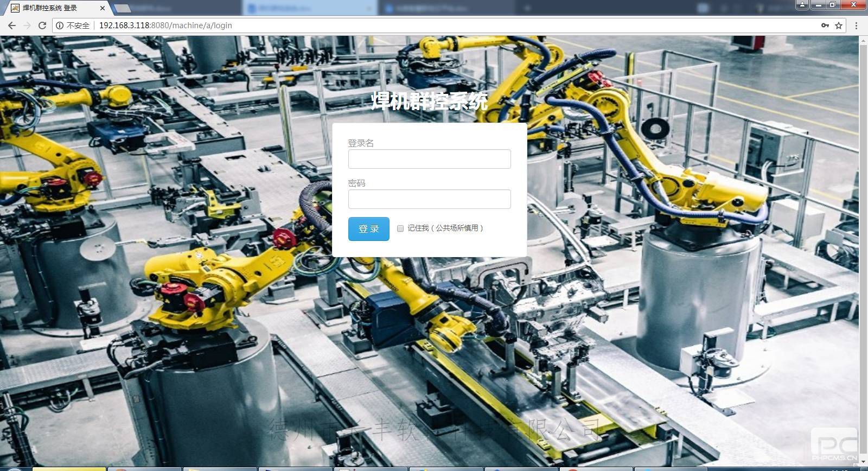Maximize or restore the browser window
The width and height of the screenshot is (868, 471).
[832, 5]
